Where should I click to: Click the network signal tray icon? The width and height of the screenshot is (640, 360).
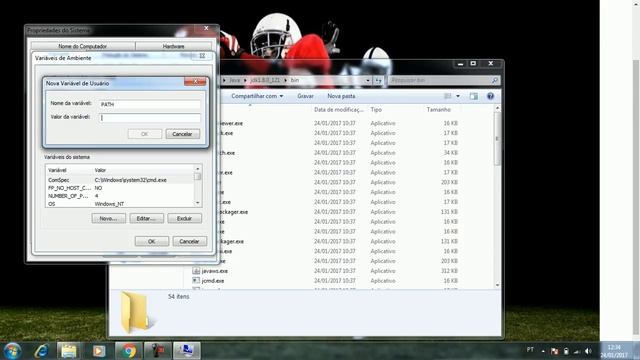point(577,351)
